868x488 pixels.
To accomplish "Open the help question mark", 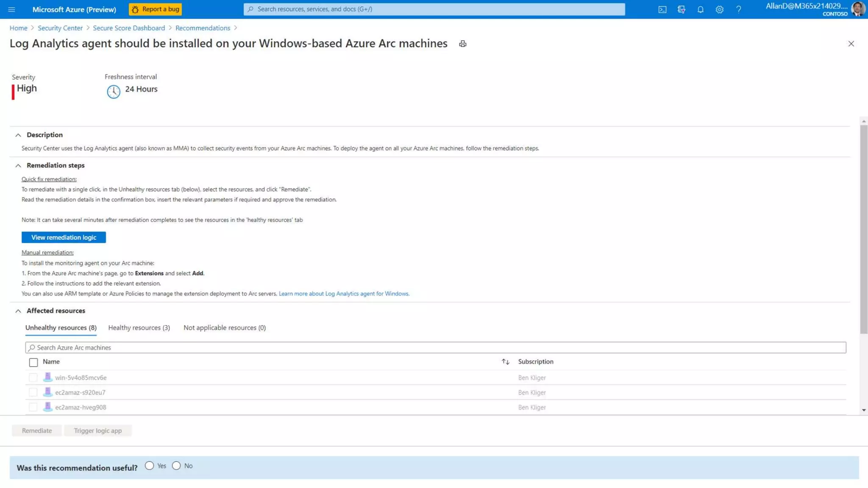I will click(x=738, y=9).
